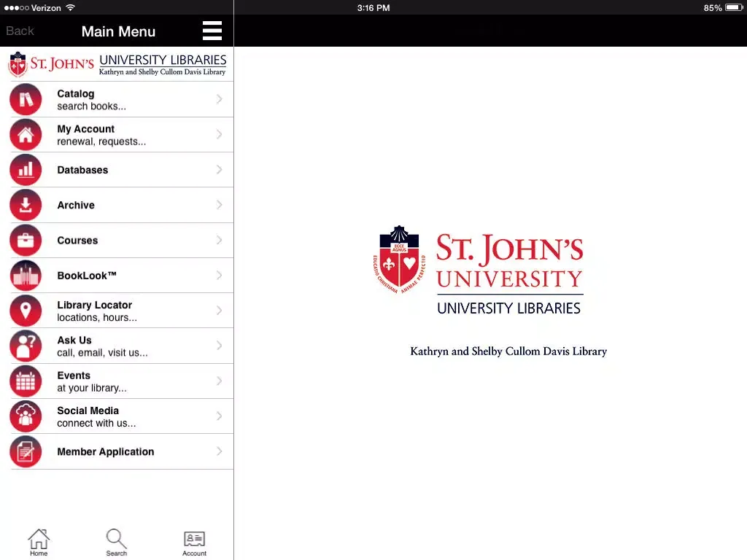Tap the St. John's header banner logo
747x560 pixels.
pos(117,65)
